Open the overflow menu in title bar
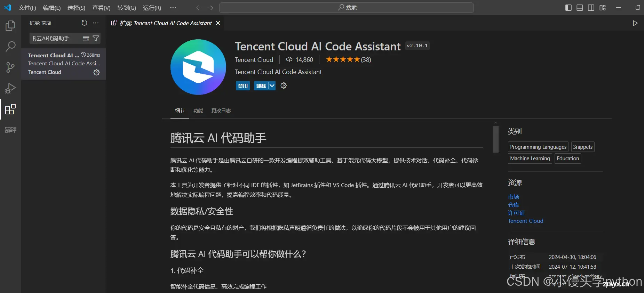This screenshot has height=293, width=644. [173, 8]
